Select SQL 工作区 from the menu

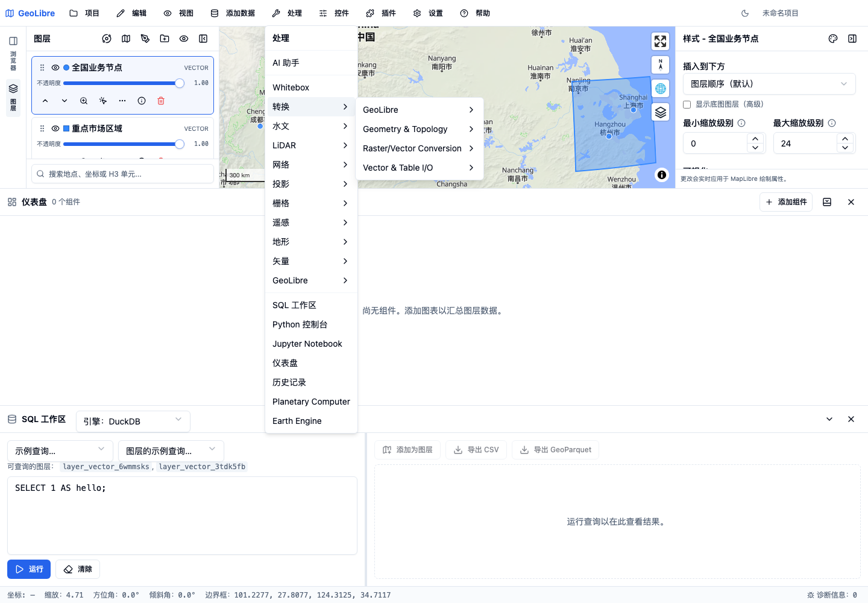311,305
